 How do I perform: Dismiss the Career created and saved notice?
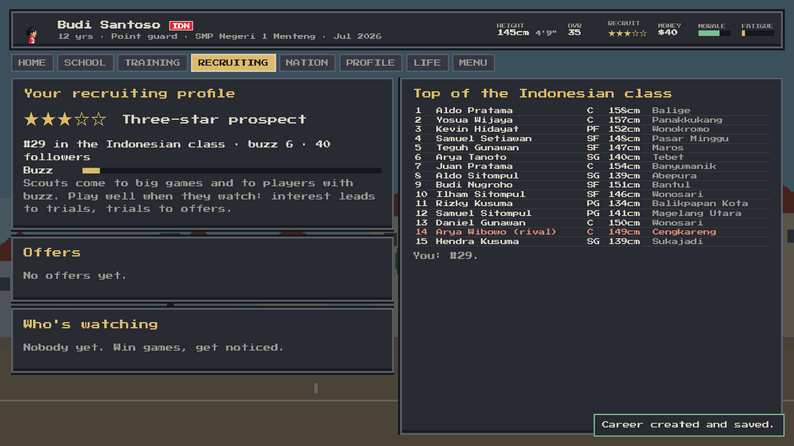pyautogui.click(x=688, y=425)
